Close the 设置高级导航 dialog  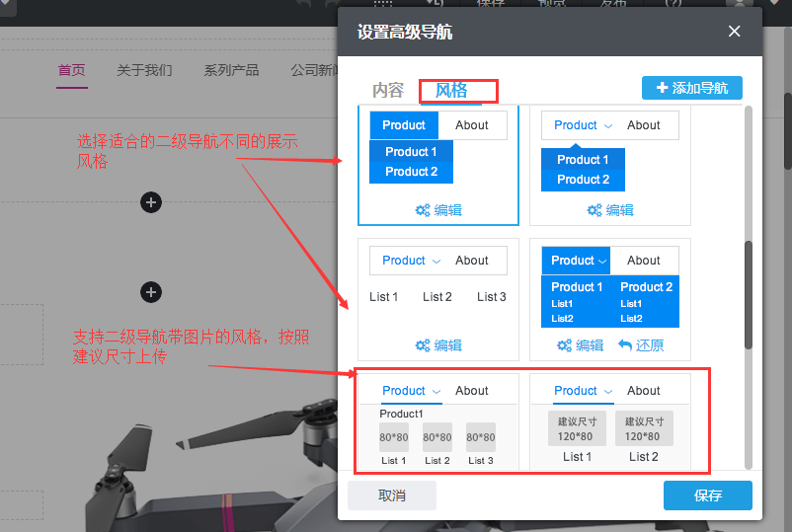[x=734, y=32]
